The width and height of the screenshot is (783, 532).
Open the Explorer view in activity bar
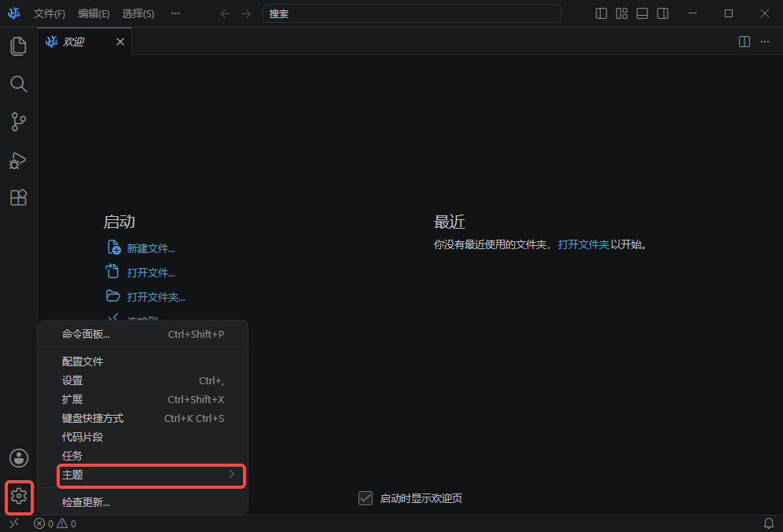(x=19, y=46)
